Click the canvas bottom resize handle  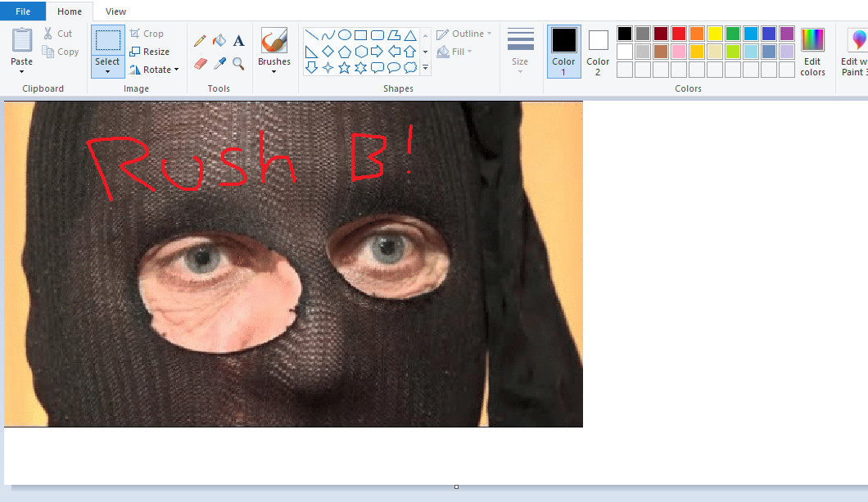pos(456,487)
